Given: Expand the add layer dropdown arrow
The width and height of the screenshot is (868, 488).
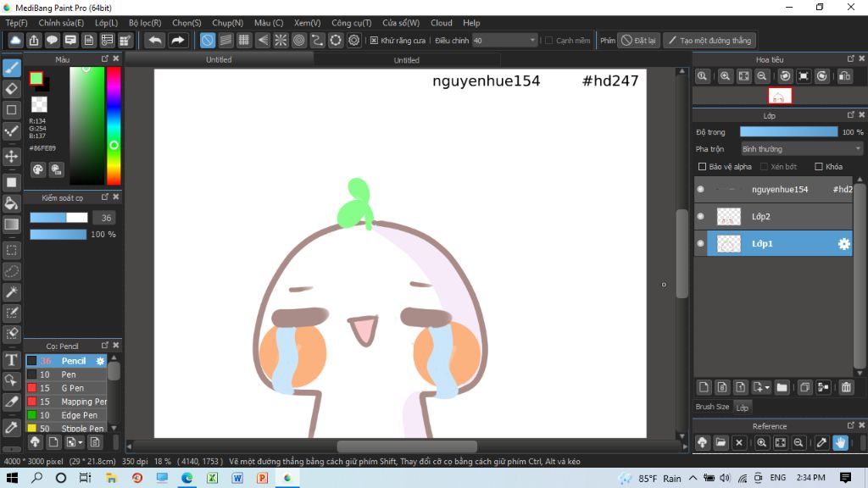Looking at the screenshot, I should (x=767, y=388).
